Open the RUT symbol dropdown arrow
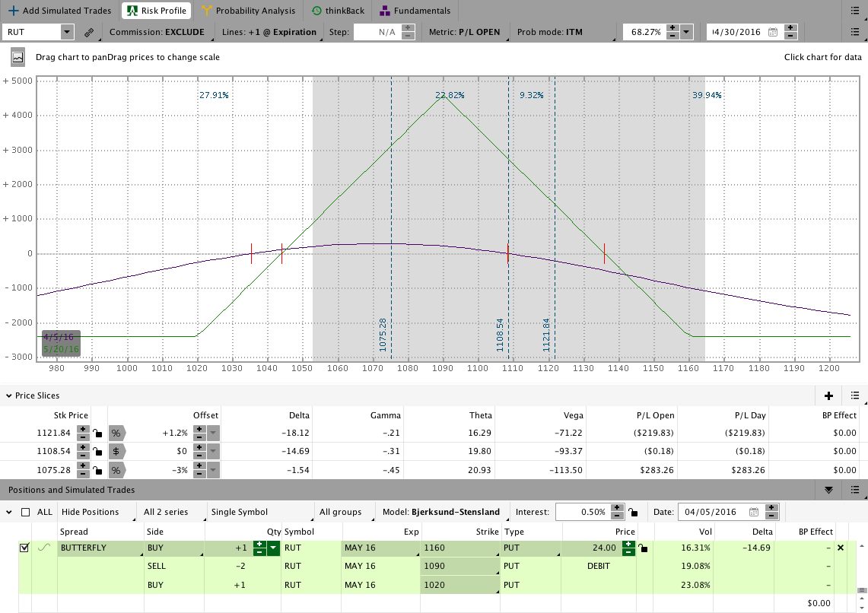 point(67,32)
